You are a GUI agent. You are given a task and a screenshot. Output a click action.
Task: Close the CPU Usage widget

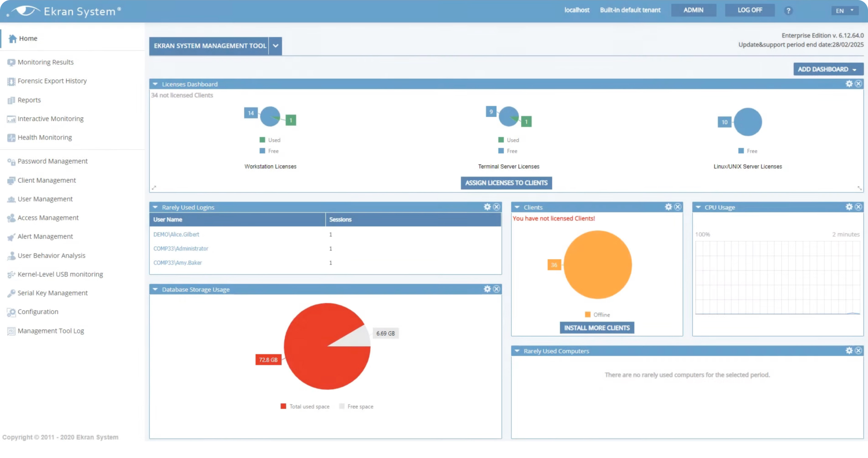coord(858,207)
